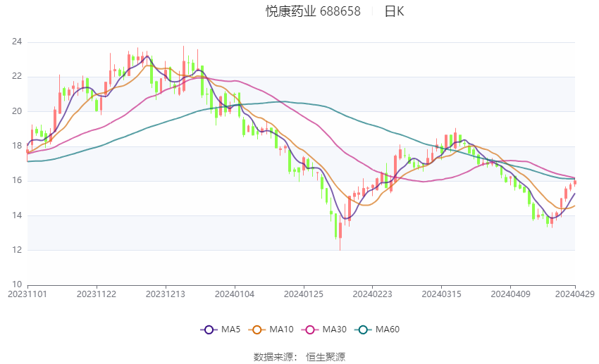Image resolution: width=599 pixels, height=364 pixels.
Task: Select the 20240104 date on the x-axis
Action: (234, 293)
